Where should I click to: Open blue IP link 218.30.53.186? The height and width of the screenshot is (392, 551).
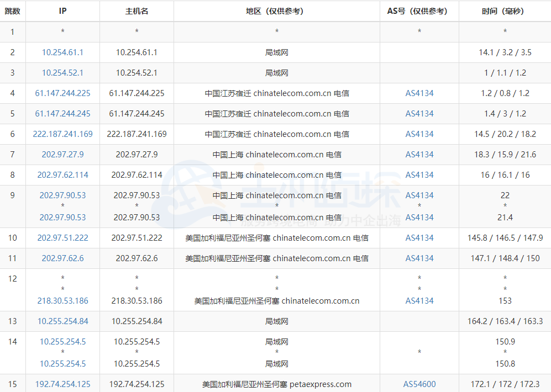coord(62,301)
